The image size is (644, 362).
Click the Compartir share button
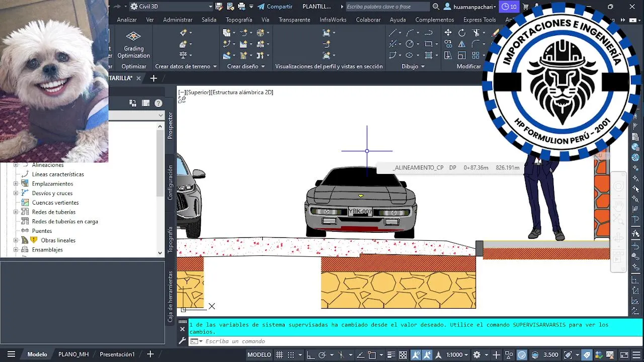click(x=275, y=7)
